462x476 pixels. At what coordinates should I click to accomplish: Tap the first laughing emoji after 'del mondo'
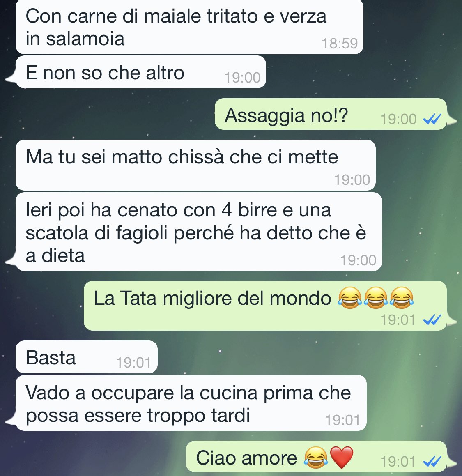[x=350, y=298]
